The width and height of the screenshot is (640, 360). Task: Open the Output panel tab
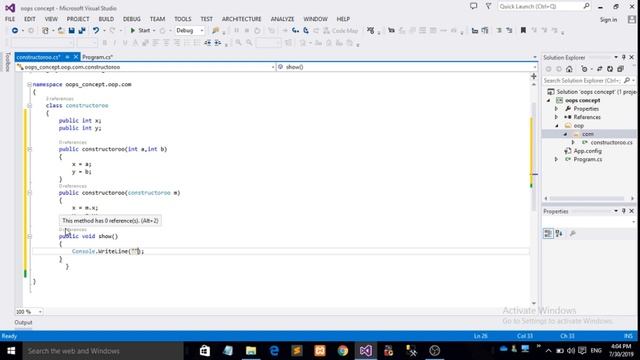tap(23, 322)
